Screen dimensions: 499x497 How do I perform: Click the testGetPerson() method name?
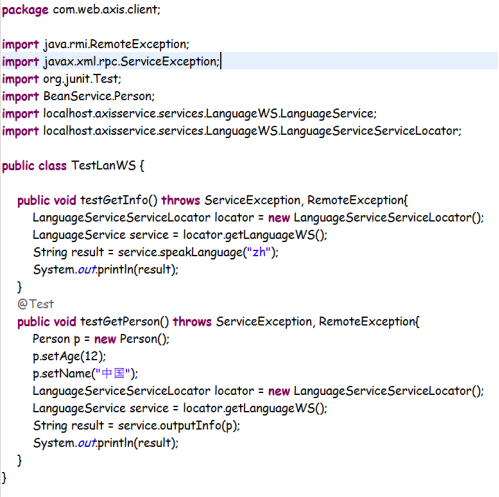coord(125,322)
